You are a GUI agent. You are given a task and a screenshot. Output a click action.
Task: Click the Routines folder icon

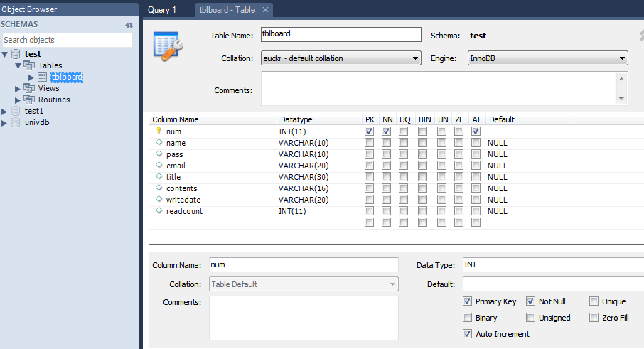[x=29, y=100]
